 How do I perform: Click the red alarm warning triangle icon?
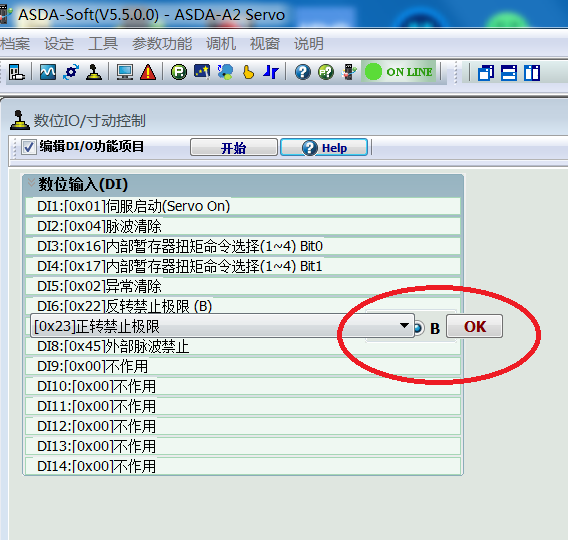[x=148, y=72]
